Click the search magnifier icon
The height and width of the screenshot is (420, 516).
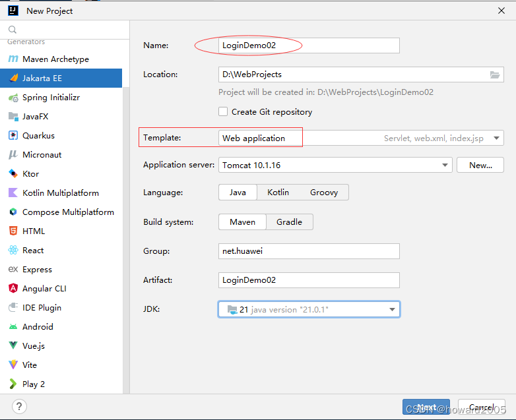[x=13, y=30]
